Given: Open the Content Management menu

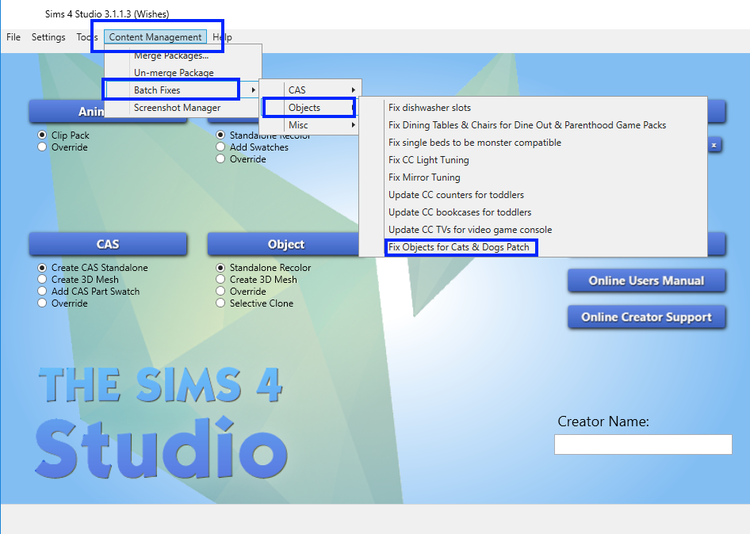Looking at the screenshot, I should tap(155, 37).
